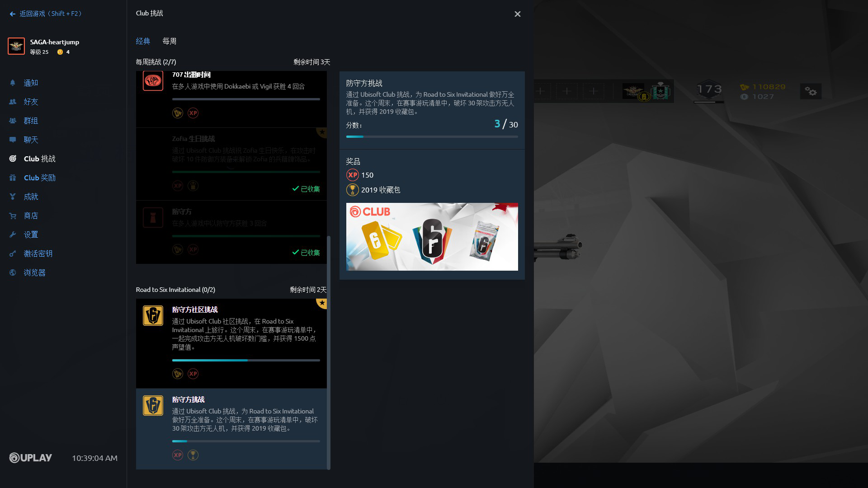Click the SAGA-heartjump profile avatar
868x488 pixels.
16,46
